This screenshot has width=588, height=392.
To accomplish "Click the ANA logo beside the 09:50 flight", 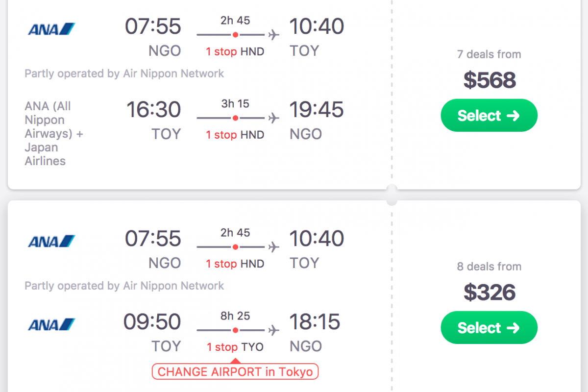I will pyautogui.click(x=51, y=324).
